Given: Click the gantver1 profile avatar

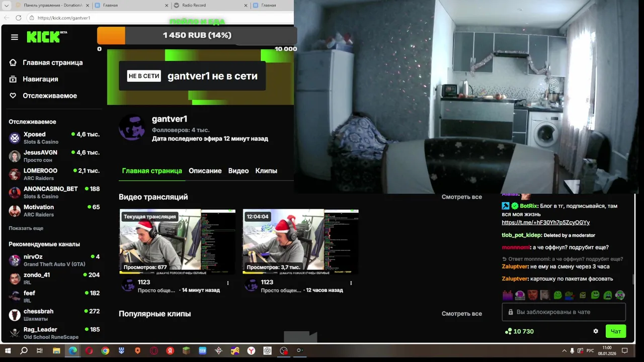Looking at the screenshot, I should [132, 127].
